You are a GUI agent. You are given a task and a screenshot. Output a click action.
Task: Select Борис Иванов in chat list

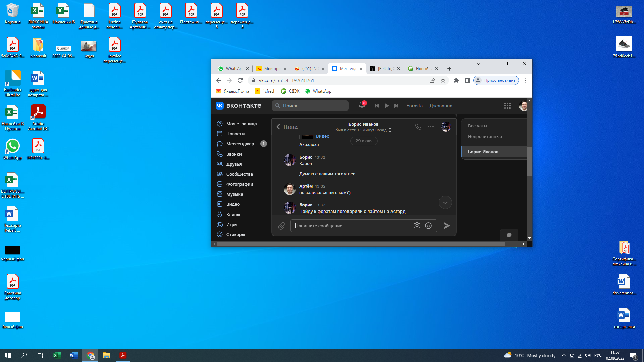pos(494,152)
